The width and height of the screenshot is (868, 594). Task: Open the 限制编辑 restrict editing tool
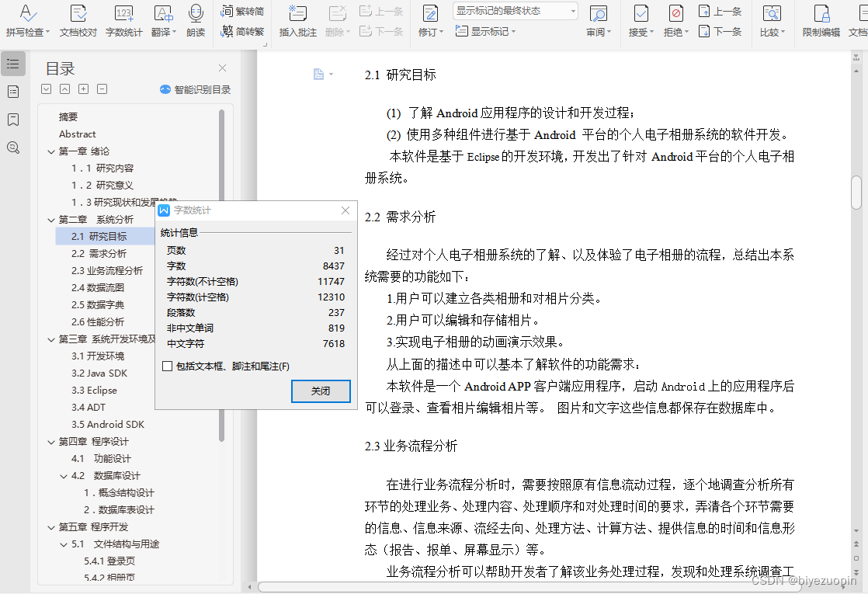tap(821, 20)
